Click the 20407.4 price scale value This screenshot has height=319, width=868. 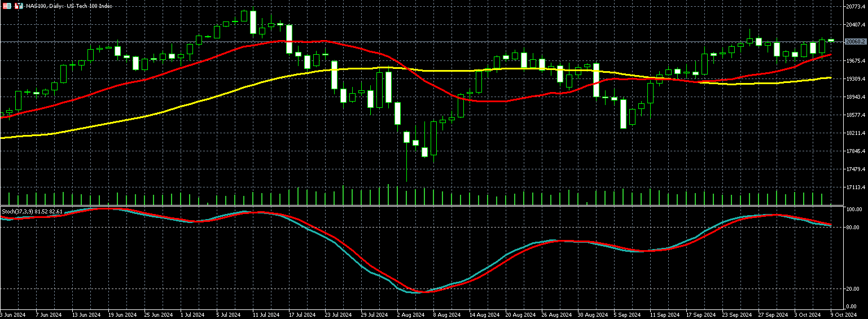pyautogui.click(x=856, y=25)
